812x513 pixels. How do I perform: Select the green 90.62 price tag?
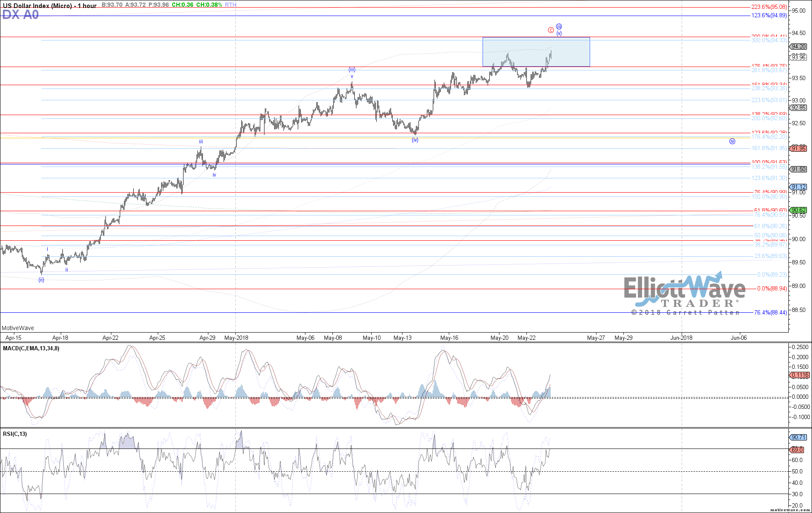click(x=799, y=210)
